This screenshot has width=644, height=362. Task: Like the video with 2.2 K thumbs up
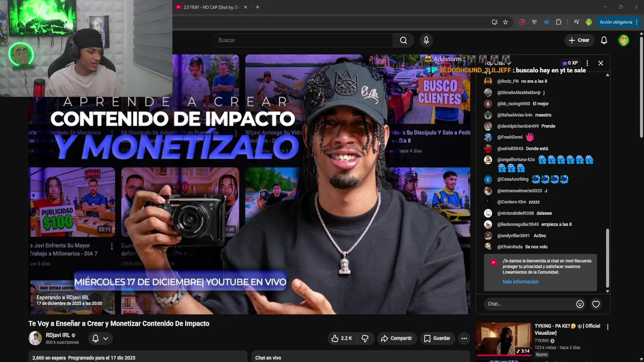pos(341,338)
